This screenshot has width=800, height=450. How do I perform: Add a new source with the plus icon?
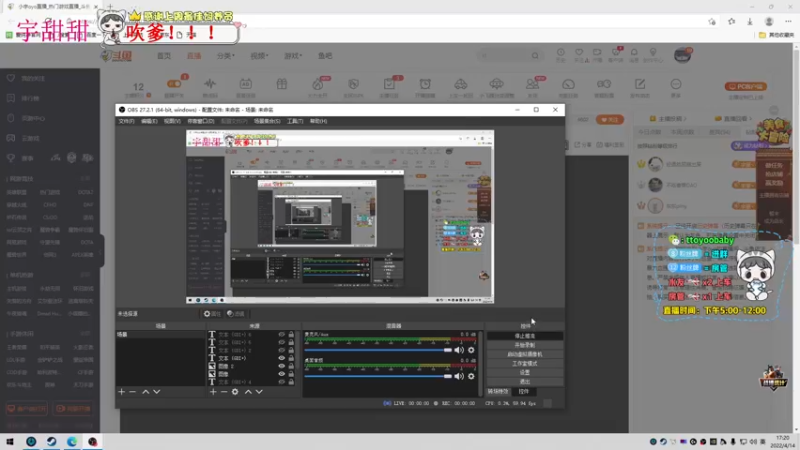[x=213, y=392]
